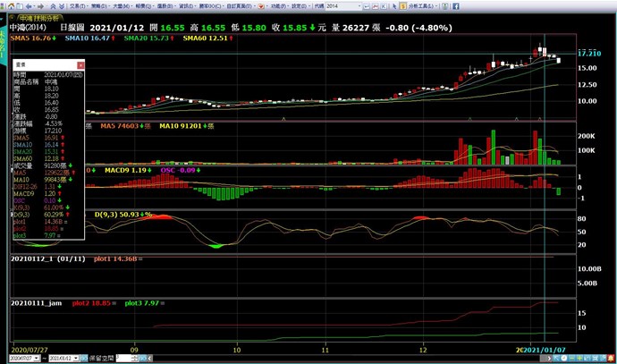Close the 查價 floating data window

pos(80,65)
